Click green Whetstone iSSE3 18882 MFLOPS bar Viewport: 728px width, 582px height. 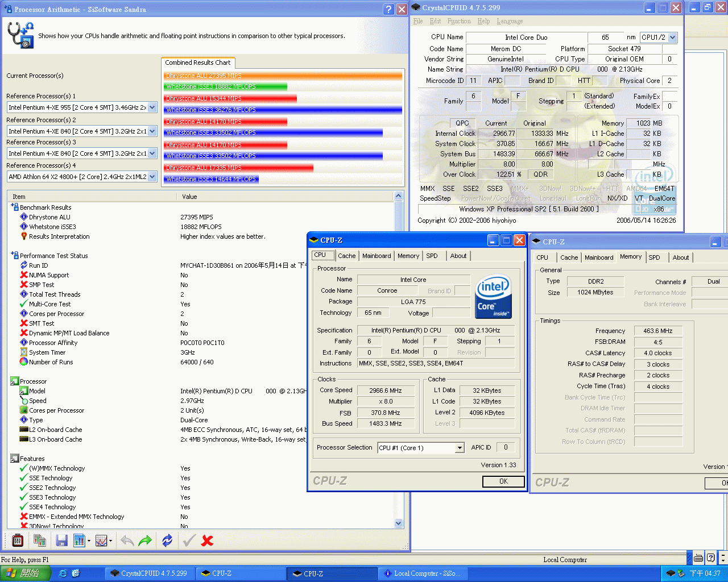[x=226, y=86]
